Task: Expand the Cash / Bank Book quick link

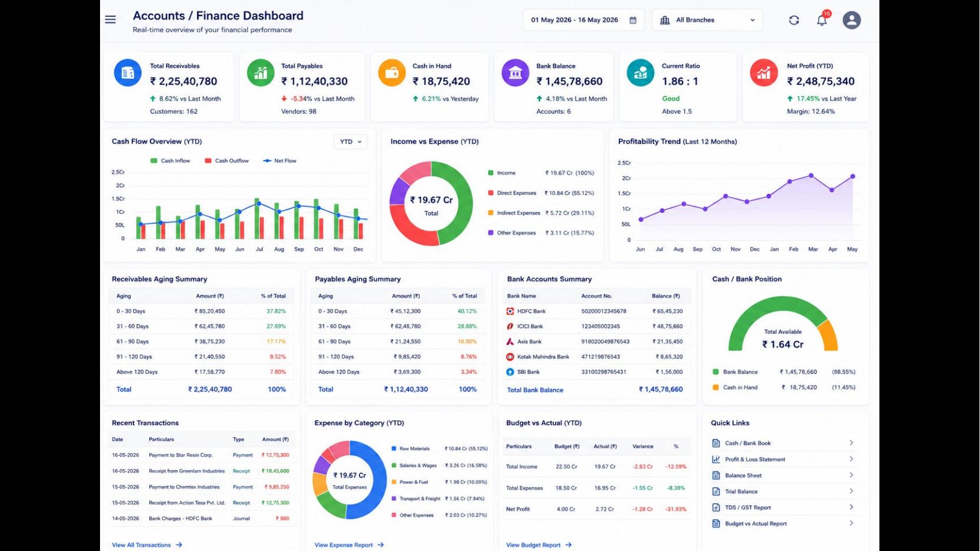Action: coord(783,443)
